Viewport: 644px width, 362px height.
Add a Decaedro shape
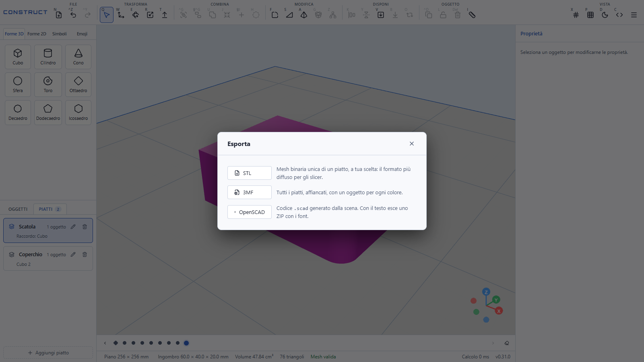coord(18,112)
